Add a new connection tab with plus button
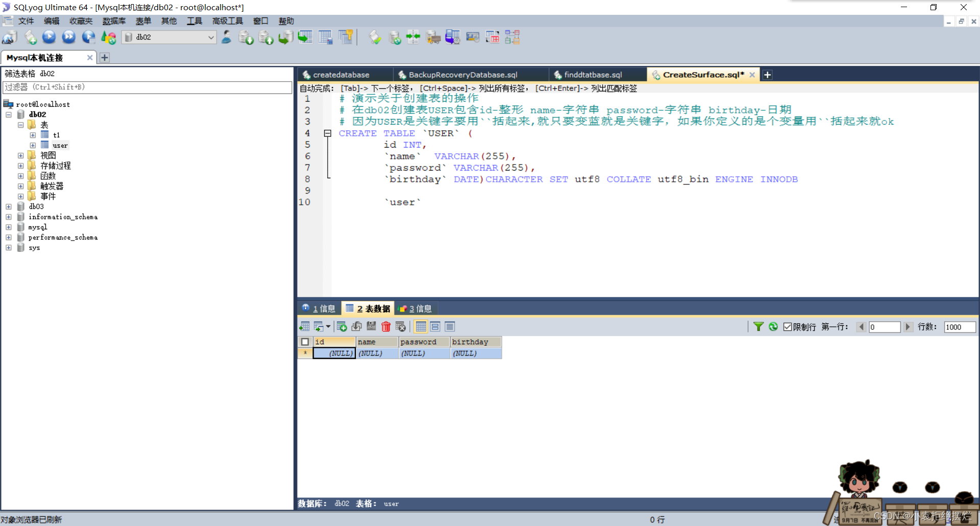Image resolution: width=980 pixels, height=526 pixels. click(105, 58)
